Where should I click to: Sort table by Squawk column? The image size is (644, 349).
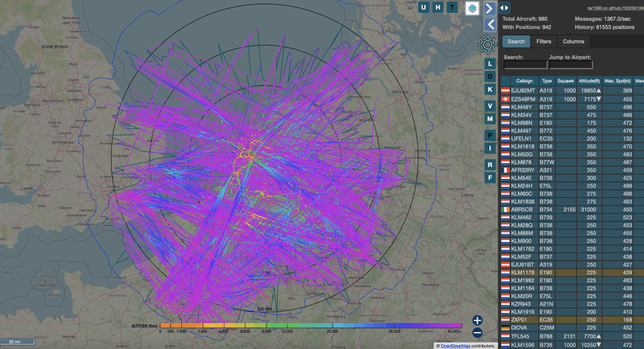tap(566, 81)
